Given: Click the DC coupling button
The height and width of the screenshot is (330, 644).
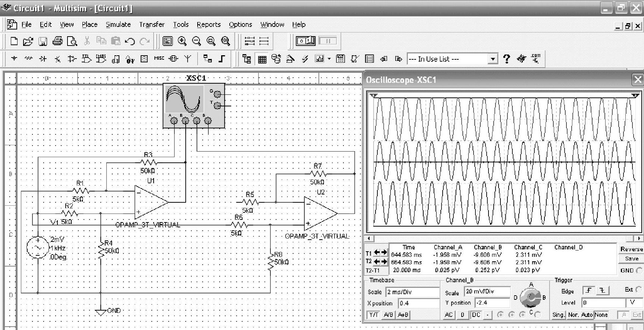Looking at the screenshot, I should (x=476, y=315).
